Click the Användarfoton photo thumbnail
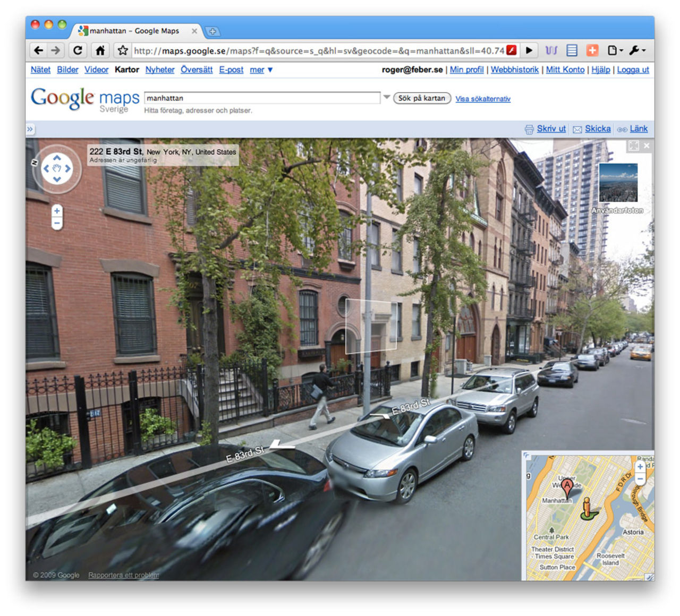Viewport: 680px width, 616px height. 618,183
